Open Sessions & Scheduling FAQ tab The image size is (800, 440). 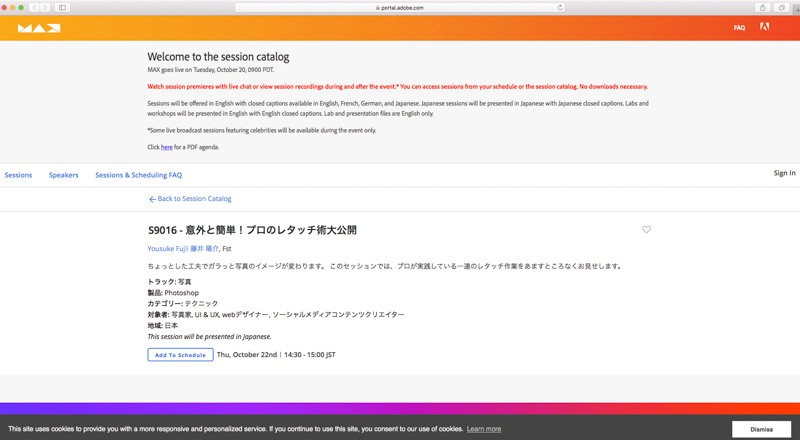139,175
